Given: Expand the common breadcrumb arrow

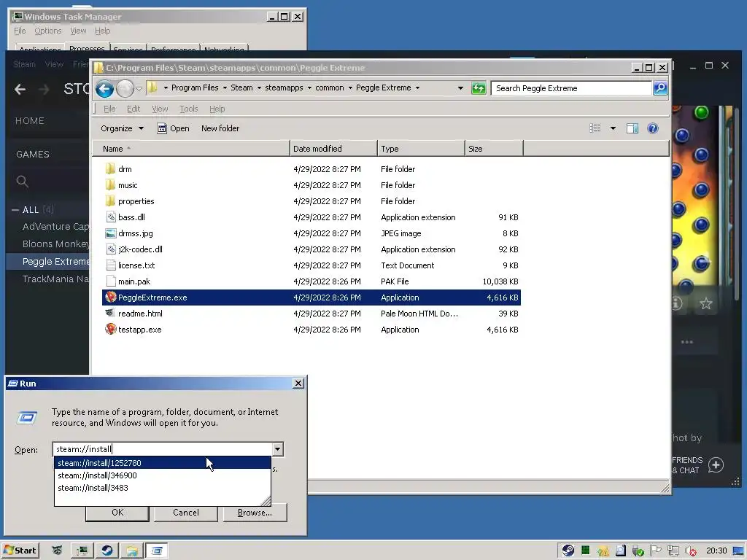Looking at the screenshot, I should coord(350,88).
